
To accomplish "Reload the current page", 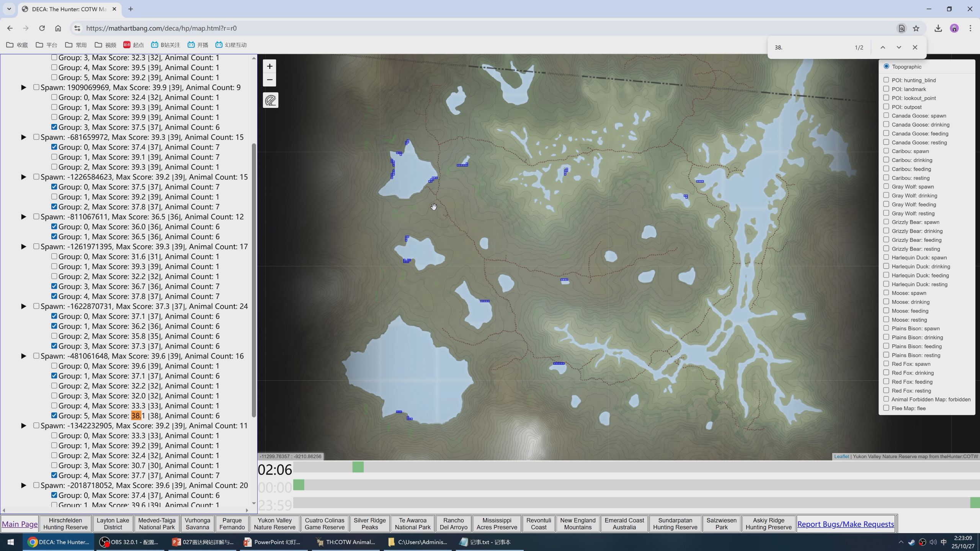I will [42, 28].
